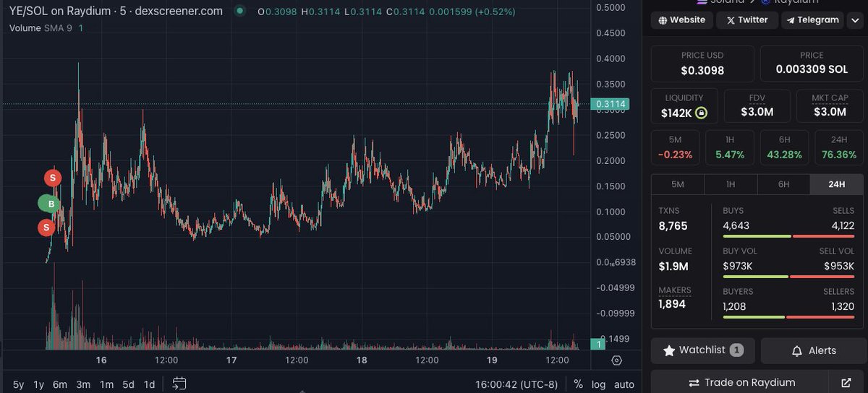Open the token Website link
This screenshot has height=393, width=868.
click(x=681, y=20)
